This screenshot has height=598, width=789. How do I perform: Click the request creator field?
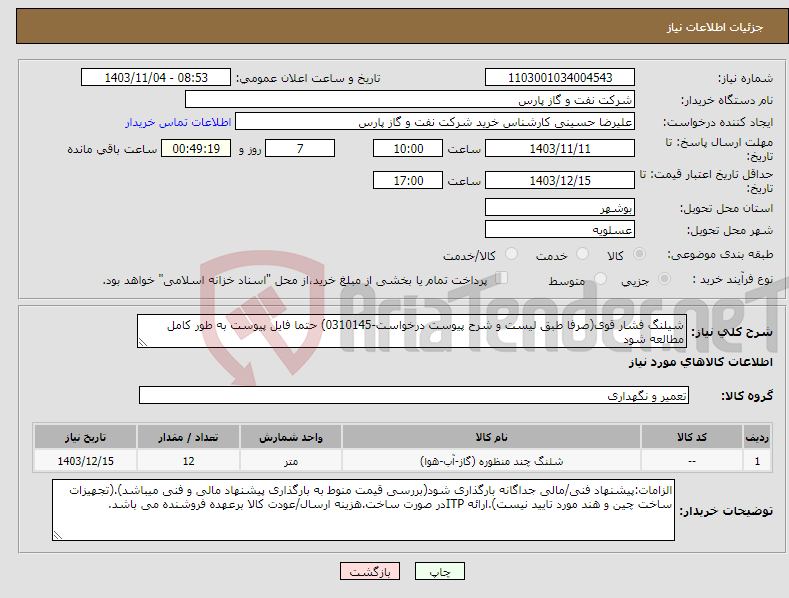[x=435, y=121]
